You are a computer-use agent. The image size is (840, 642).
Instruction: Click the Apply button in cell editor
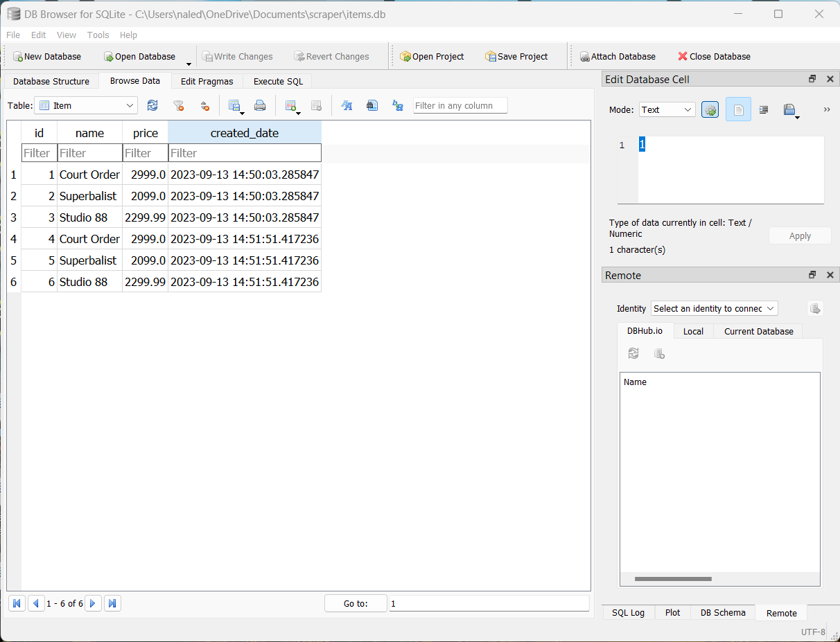[800, 235]
